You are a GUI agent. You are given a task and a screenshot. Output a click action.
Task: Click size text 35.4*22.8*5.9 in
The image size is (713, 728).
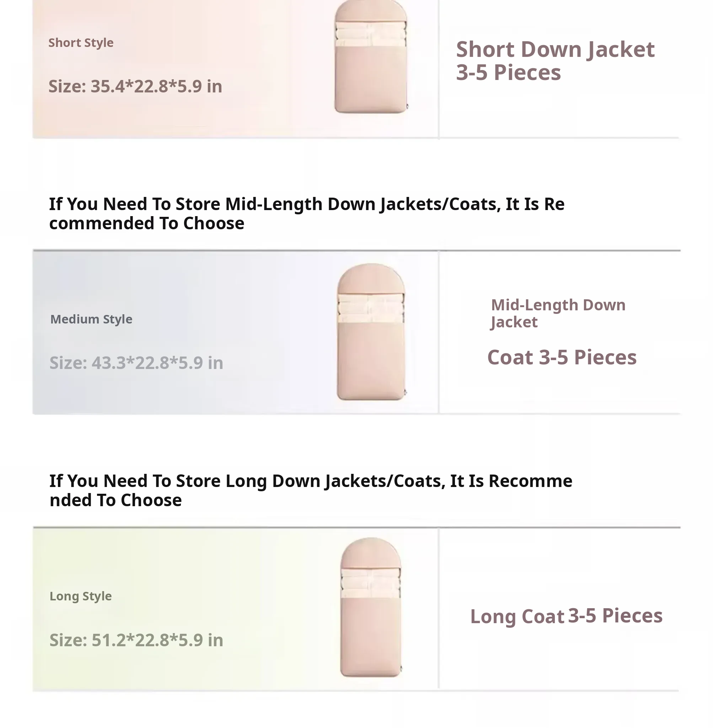click(x=135, y=86)
